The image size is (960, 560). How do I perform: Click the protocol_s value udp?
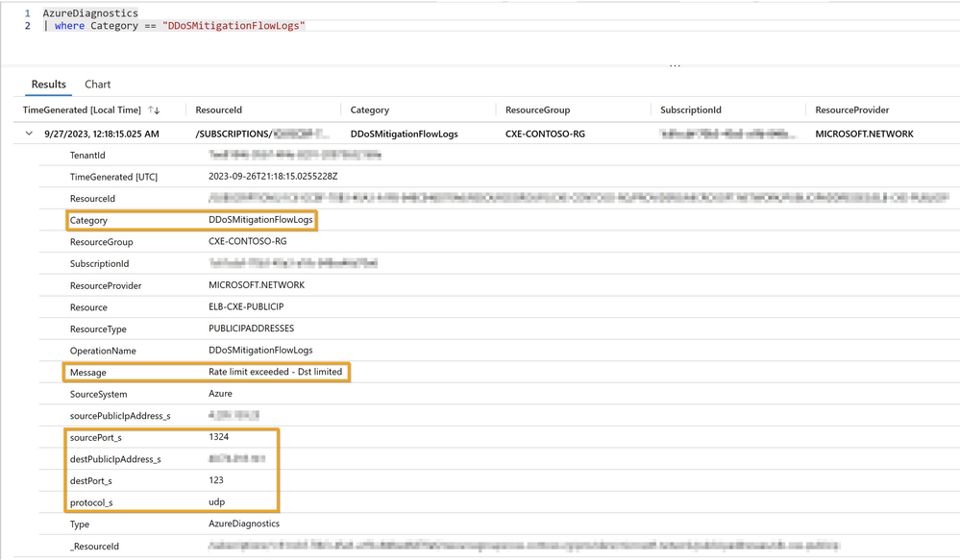pyautogui.click(x=217, y=501)
